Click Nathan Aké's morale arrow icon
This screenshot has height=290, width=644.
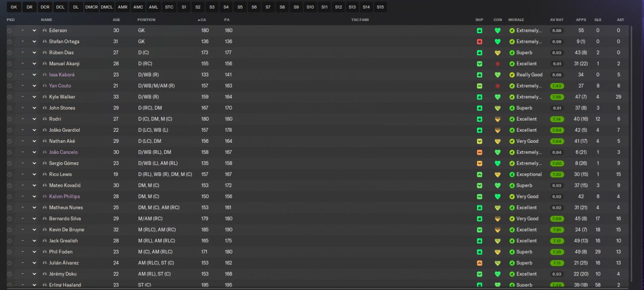coord(512,141)
